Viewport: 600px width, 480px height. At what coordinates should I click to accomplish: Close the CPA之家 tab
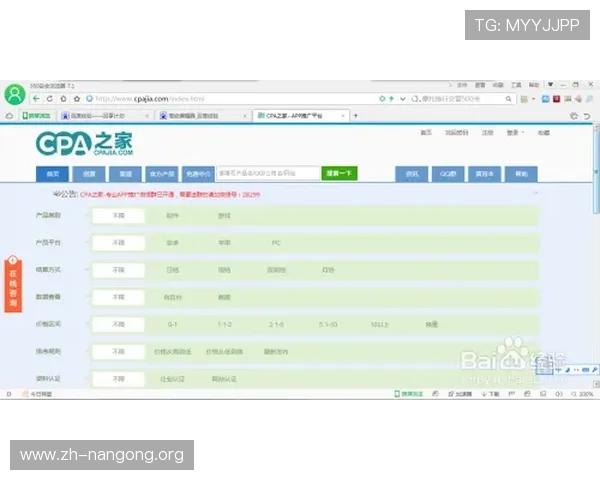tap(343, 116)
